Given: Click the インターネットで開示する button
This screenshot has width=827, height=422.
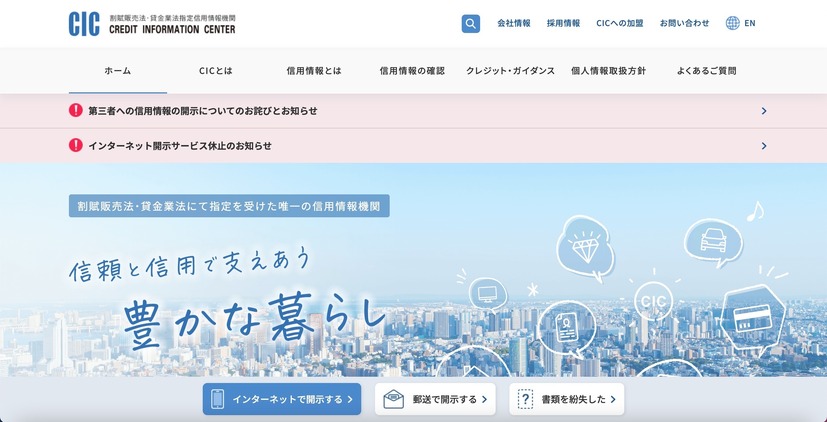Looking at the screenshot, I should pos(283,399).
